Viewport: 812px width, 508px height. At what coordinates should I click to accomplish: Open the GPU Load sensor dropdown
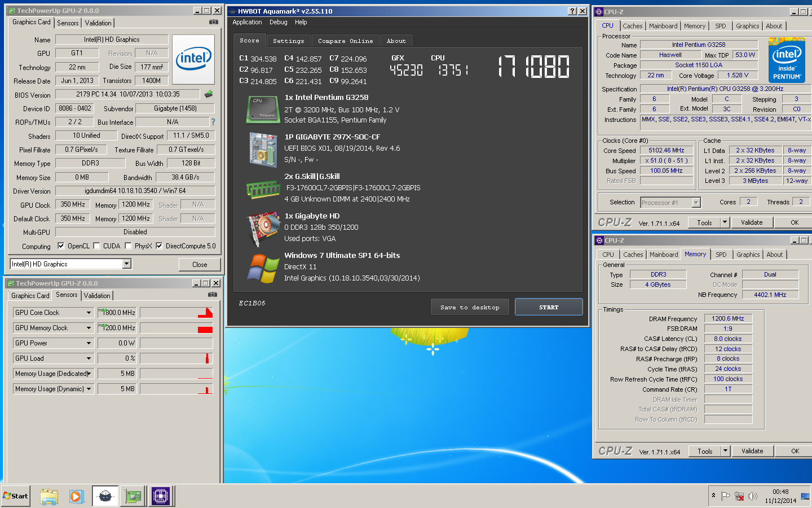tap(89, 358)
